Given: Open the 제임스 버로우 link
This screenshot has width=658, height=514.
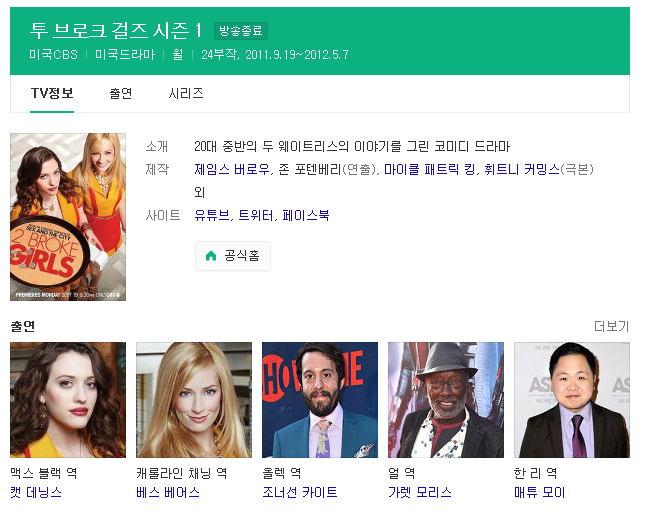Looking at the screenshot, I should coord(232,170).
